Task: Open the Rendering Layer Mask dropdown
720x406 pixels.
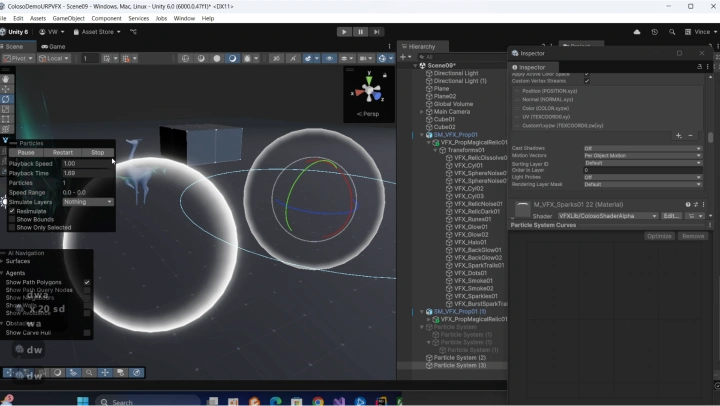Action: tap(642, 185)
